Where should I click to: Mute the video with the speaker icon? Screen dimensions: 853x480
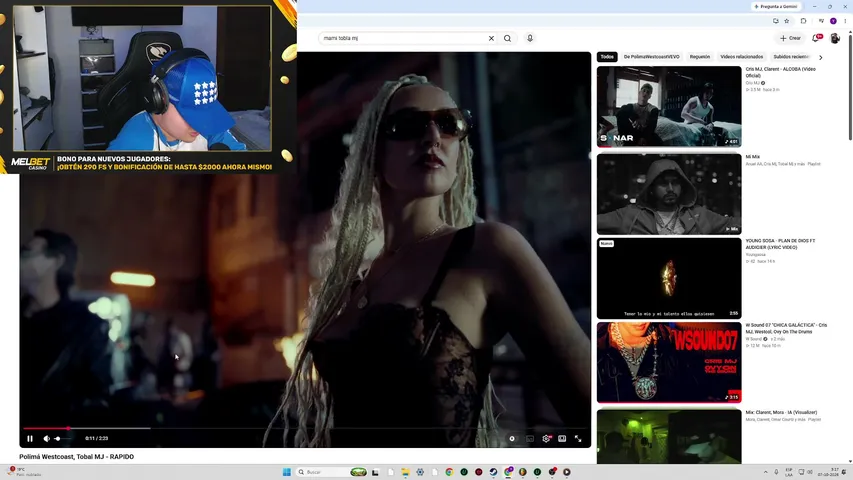coord(47,439)
